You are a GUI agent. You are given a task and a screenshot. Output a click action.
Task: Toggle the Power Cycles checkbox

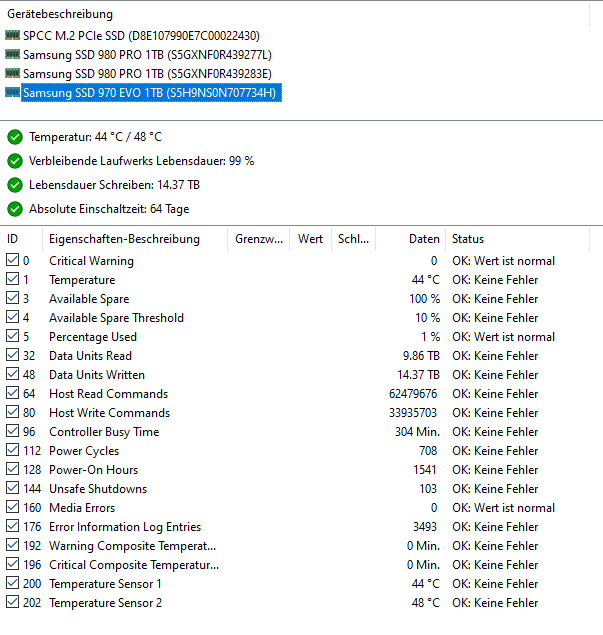(x=13, y=450)
